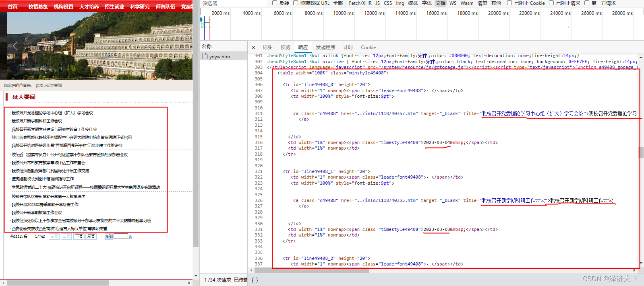Click the 10000 ms timeline marker
The width and height of the screenshot is (644, 286).
343,13
